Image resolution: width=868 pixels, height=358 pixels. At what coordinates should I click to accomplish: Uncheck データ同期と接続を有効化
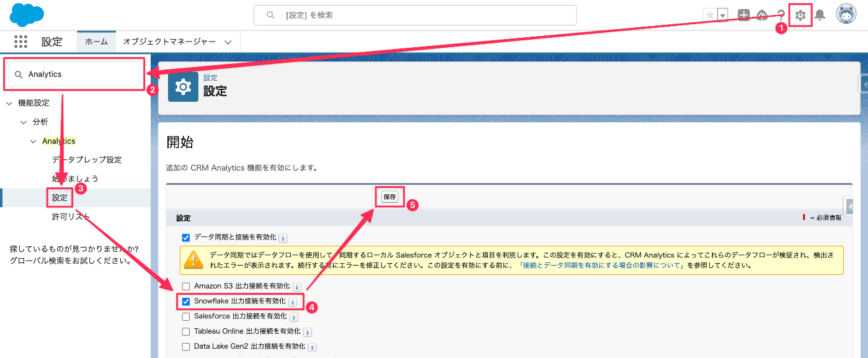click(x=186, y=238)
